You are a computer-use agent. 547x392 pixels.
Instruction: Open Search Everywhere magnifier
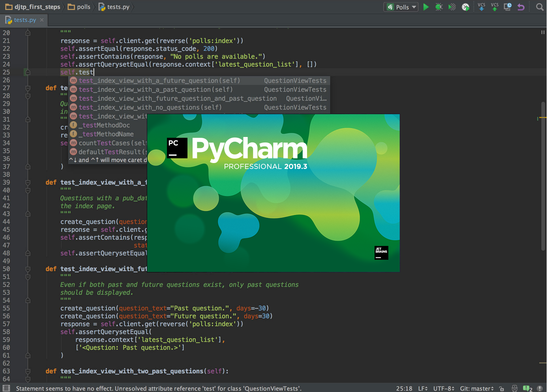click(540, 7)
